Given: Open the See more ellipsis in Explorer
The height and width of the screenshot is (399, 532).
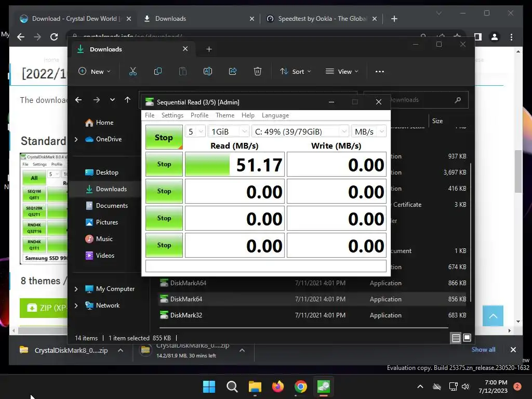Looking at the screenshot, I should click(x=380, y=72).
